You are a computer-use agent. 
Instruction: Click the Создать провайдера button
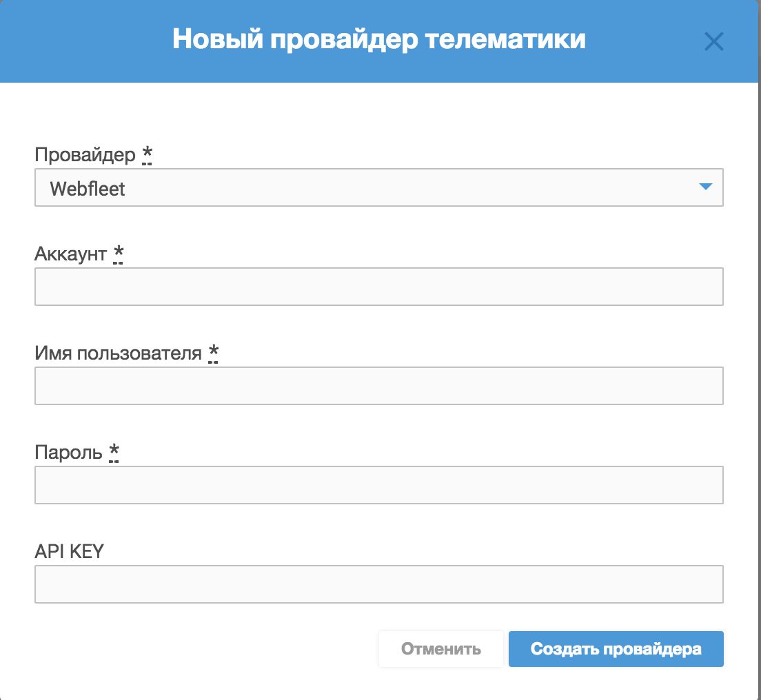click(616, 649)
